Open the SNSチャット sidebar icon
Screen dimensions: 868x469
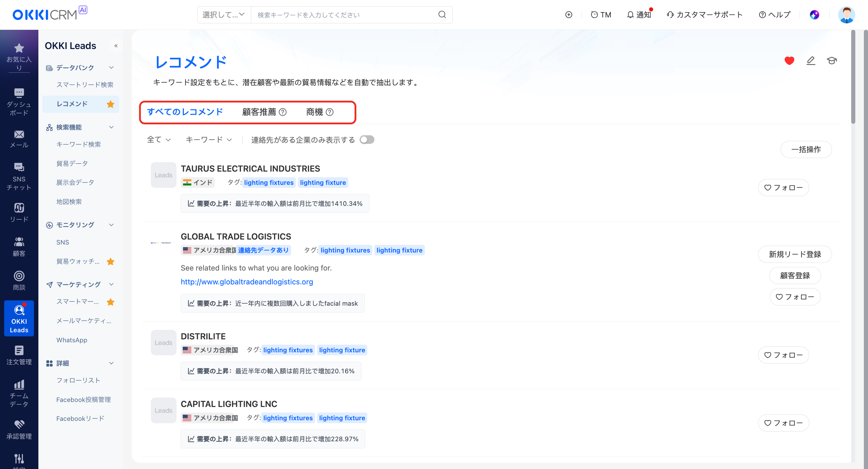click(19, 177)
